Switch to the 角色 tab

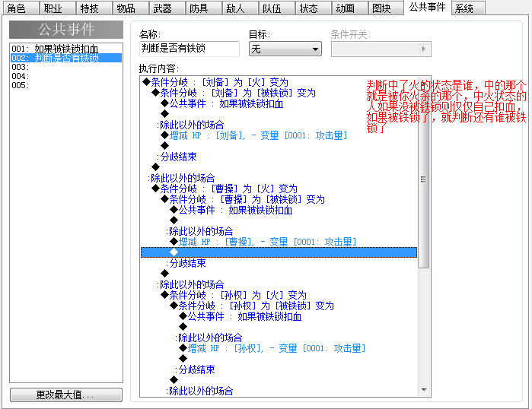(20, 8)
